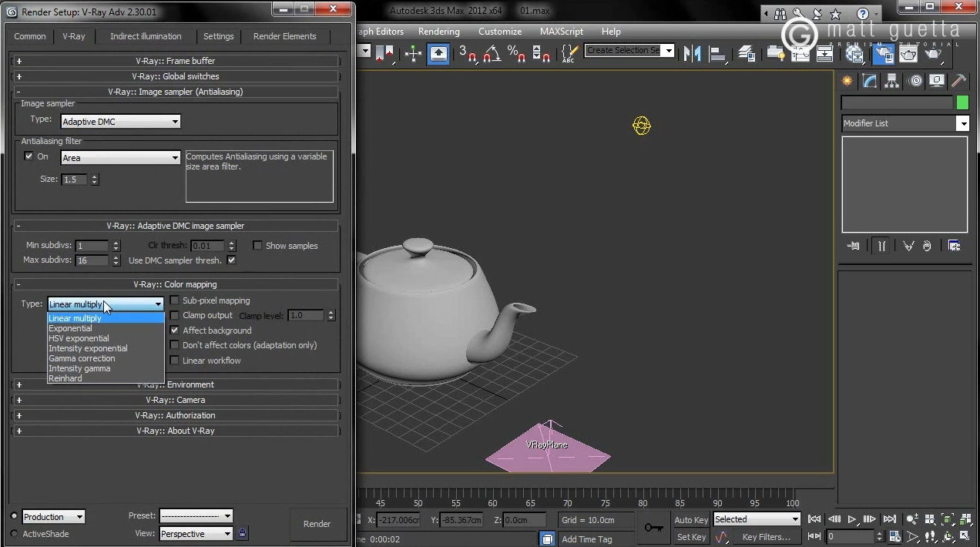
Task: Toggle the 3D Snaps magnet icon
Action: pyautogui.click(x=468, y=53)
